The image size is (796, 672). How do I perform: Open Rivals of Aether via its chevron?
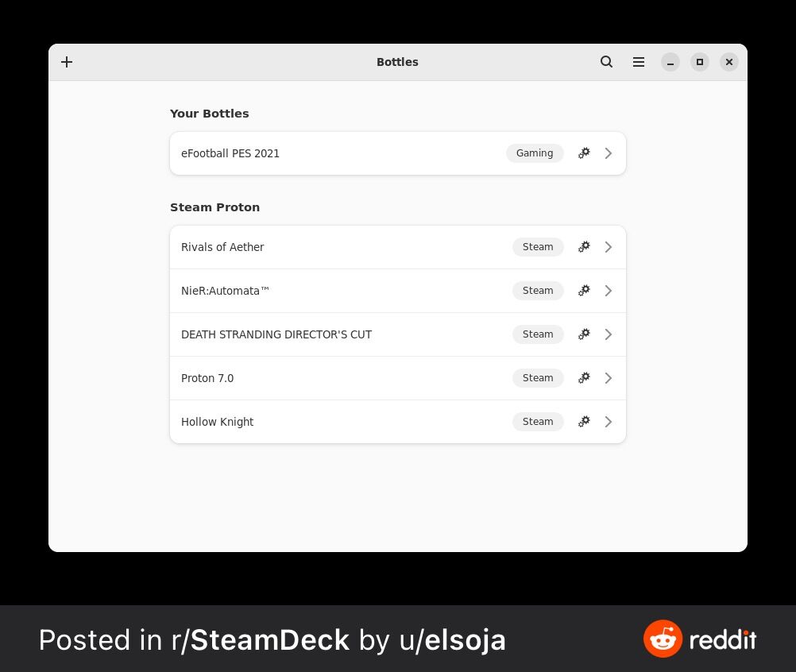(x=609, y=247)
